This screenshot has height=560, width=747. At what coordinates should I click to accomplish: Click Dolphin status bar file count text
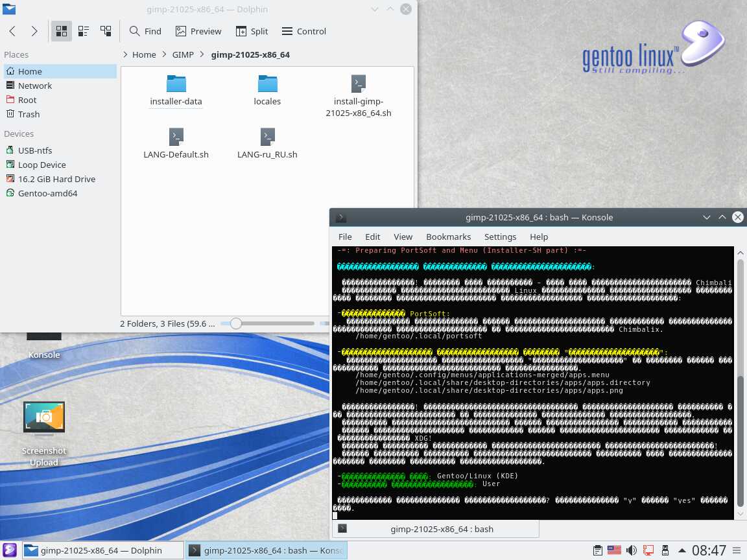click(167, 324)
